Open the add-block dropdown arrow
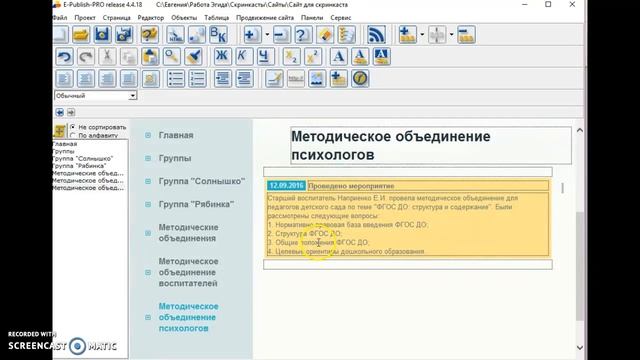Viewport: 640px width, 360px height. (x=422, y=35)
